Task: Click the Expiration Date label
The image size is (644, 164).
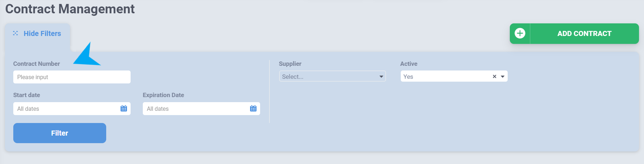Action: [x=163, y=95]
